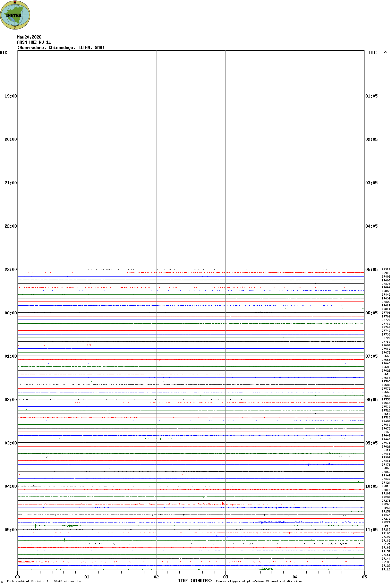This screenshot has height=586, width=392.
Task: Click the 01 minute tick on time axis
Action: coord(87,577)
